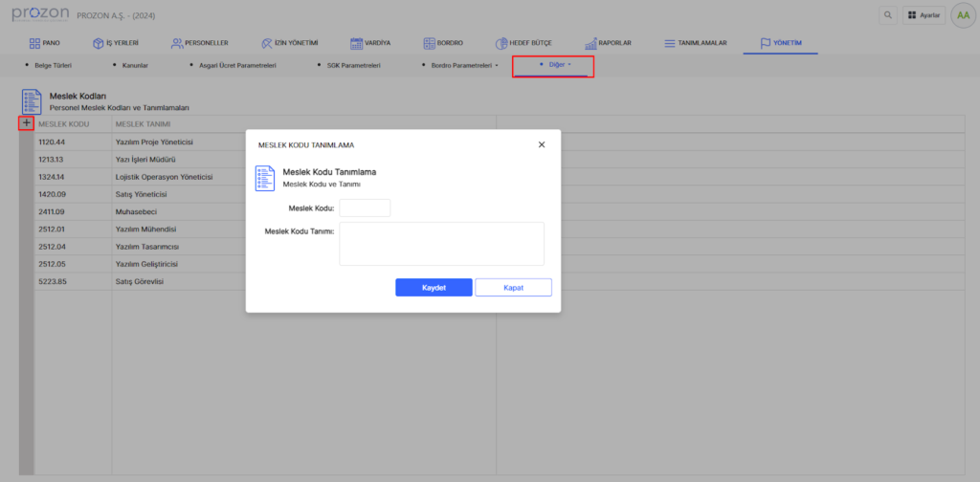Open the AA user avatar menu
The image size is (980, 482).
pos(960,15)
